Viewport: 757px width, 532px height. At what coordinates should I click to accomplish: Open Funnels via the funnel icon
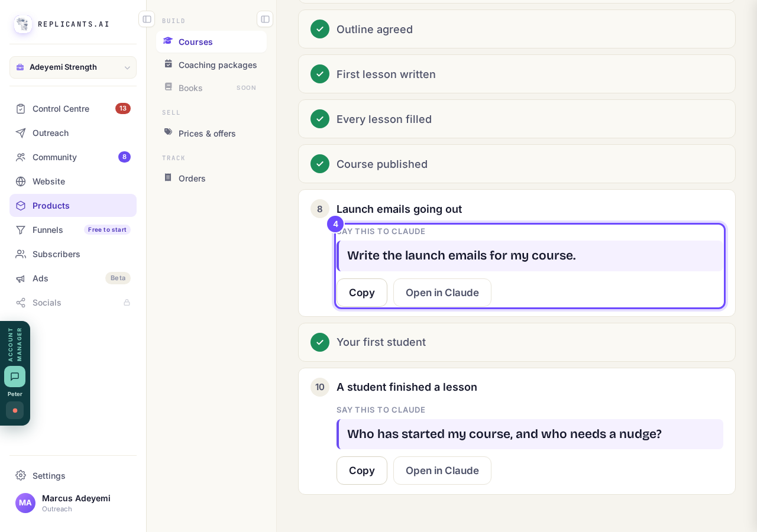pos(21,230)
